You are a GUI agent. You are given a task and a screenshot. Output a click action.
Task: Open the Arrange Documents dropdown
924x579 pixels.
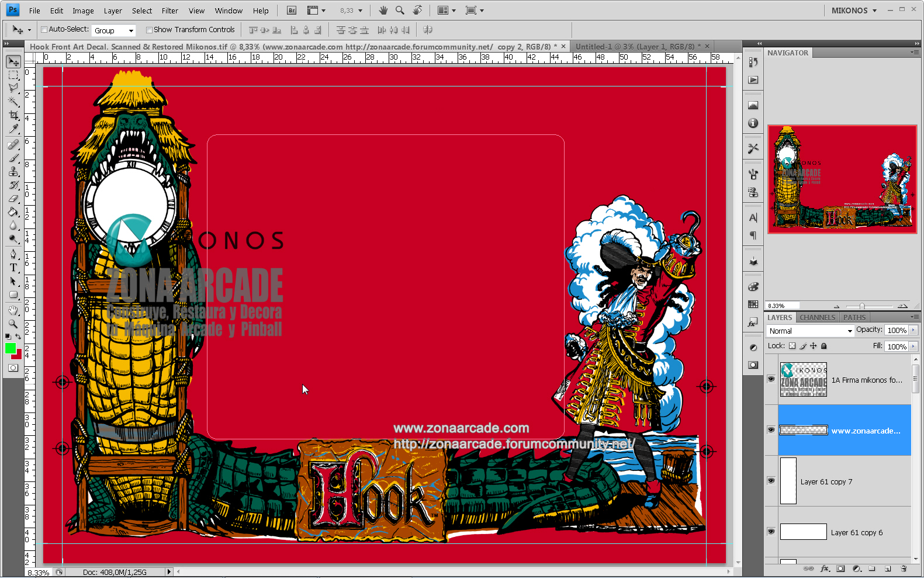[447, 11]
